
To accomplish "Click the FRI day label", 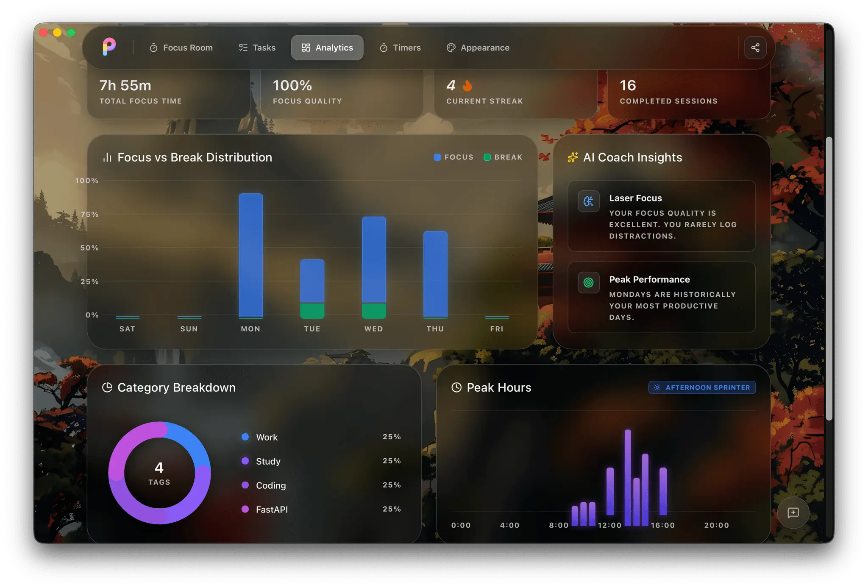I will pos(497,329).
